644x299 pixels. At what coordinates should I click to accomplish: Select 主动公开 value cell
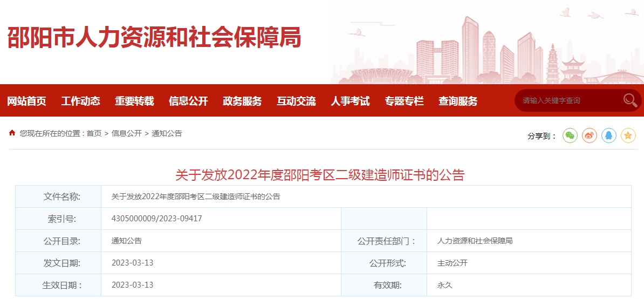(x=529, y=263)
